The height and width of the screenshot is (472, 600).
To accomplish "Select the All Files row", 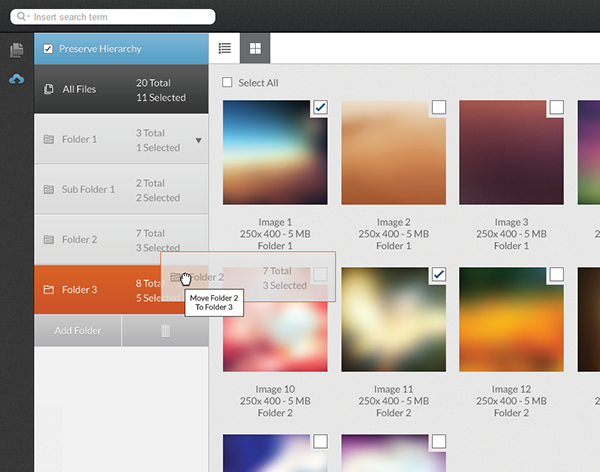I will (x=121, y=89).
